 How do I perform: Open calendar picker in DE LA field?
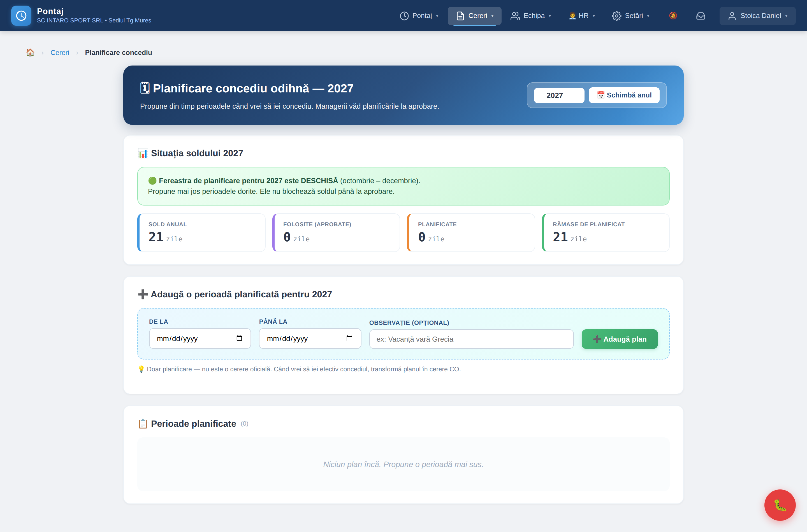pyautogui.click(x=239, y=338)
